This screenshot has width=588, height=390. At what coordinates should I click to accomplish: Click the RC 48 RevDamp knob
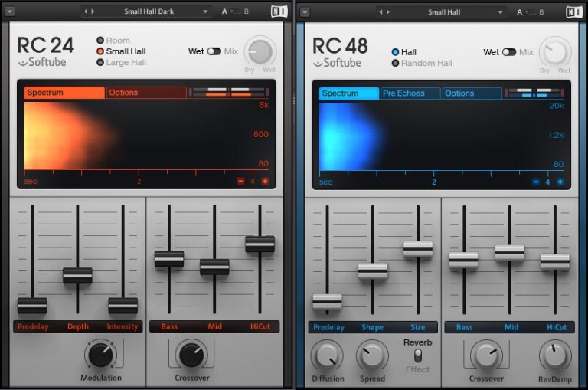pyautogui.click(x=555, y=356)
